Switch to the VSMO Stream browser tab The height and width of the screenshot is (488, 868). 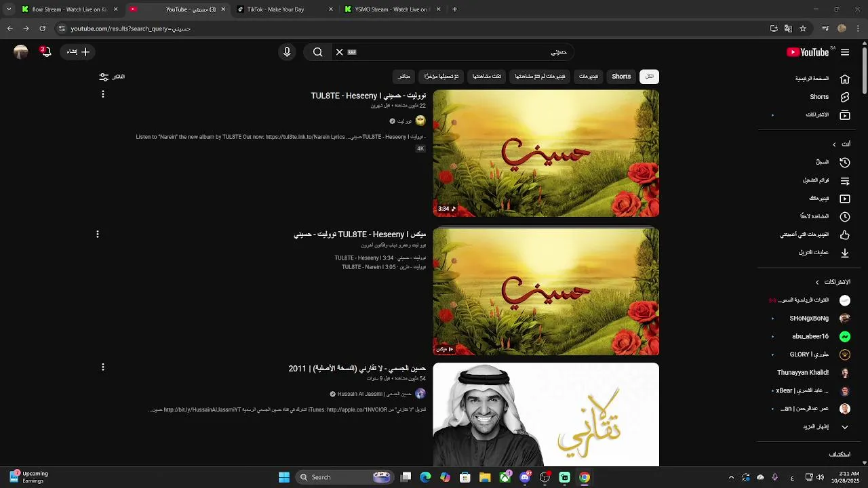point(391,9)
